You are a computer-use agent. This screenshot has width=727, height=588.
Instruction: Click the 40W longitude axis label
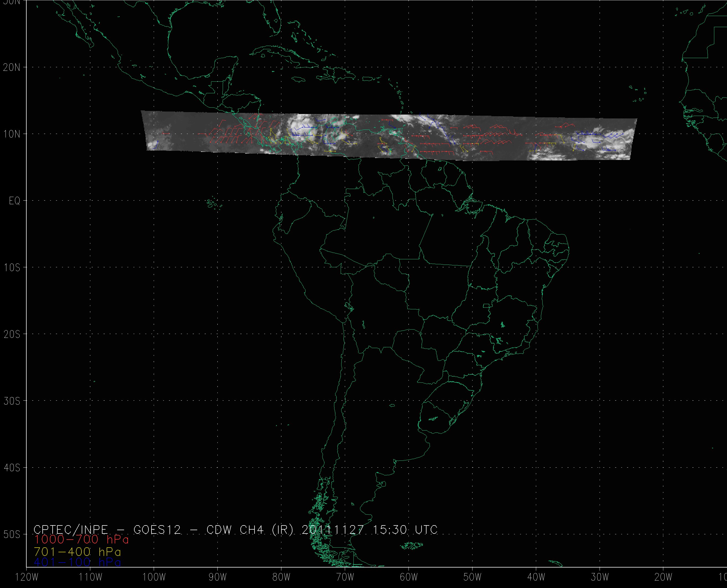(x=536, y=578)
